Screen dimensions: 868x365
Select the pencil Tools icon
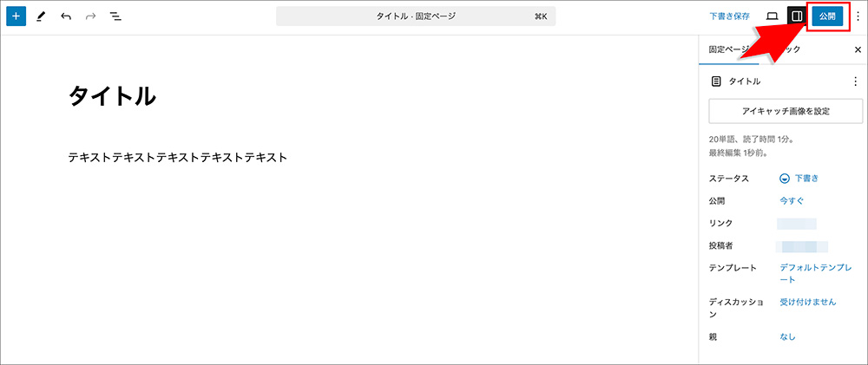pos(41,16)
